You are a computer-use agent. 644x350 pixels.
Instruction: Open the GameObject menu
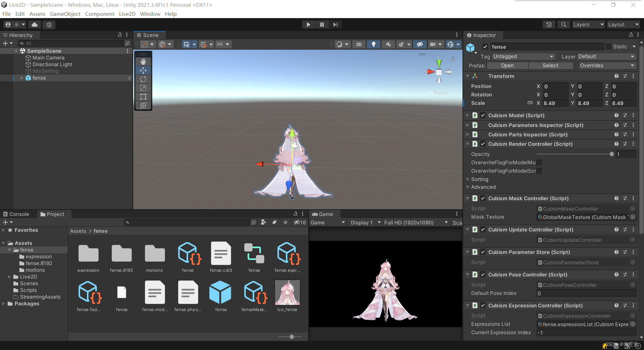(65, 14)
